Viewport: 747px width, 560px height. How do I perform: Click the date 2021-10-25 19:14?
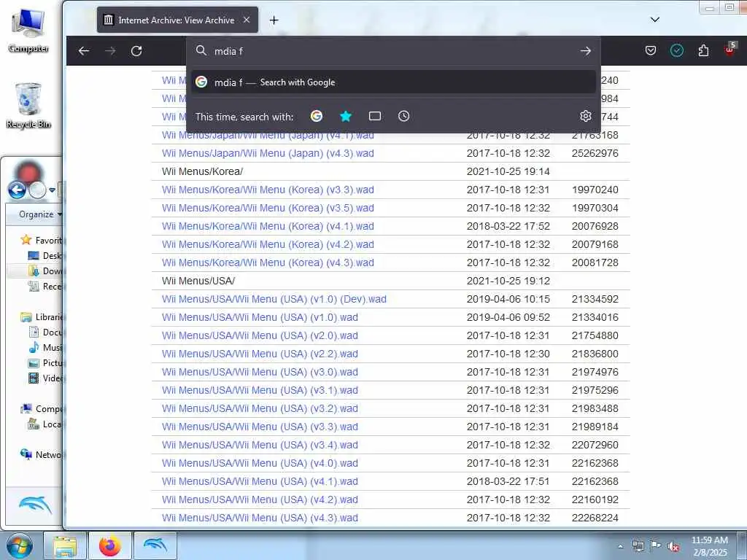pos(508,171)
